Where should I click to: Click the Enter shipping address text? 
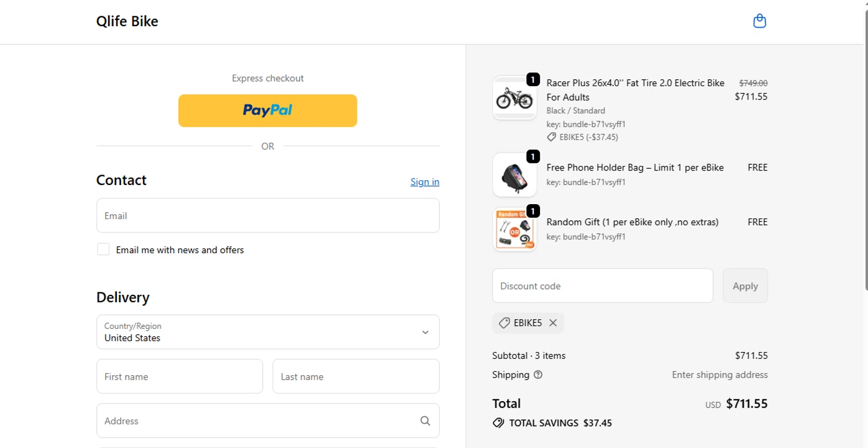click(720, 375)
